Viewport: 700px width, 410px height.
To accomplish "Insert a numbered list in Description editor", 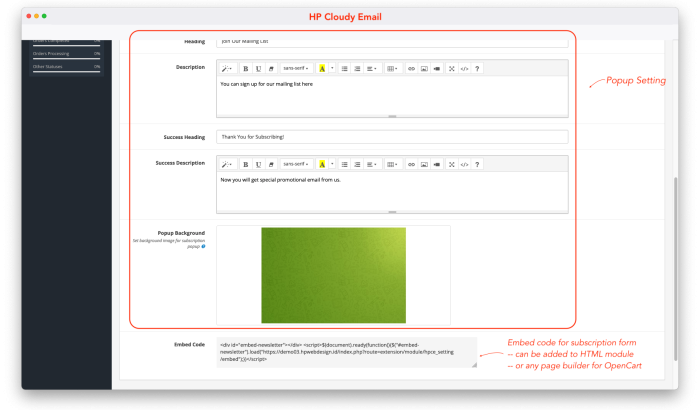I will (x=357, y=68).
